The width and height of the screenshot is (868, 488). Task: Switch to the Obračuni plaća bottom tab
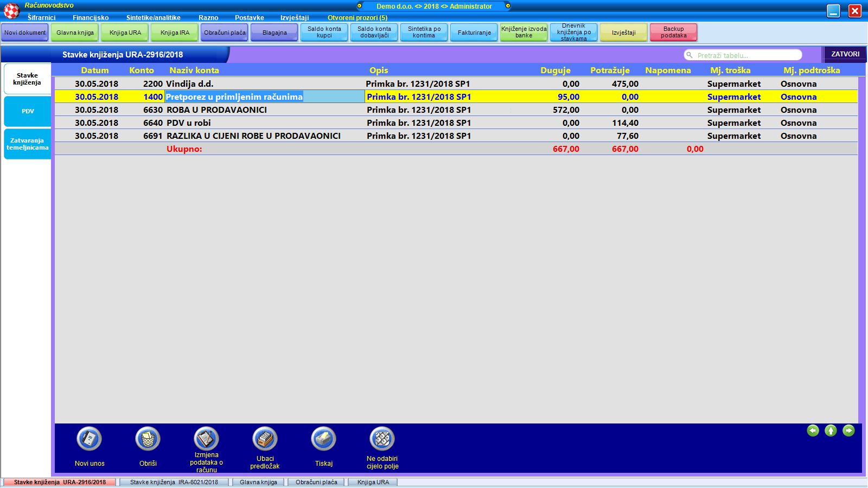[x=316, y=482]
